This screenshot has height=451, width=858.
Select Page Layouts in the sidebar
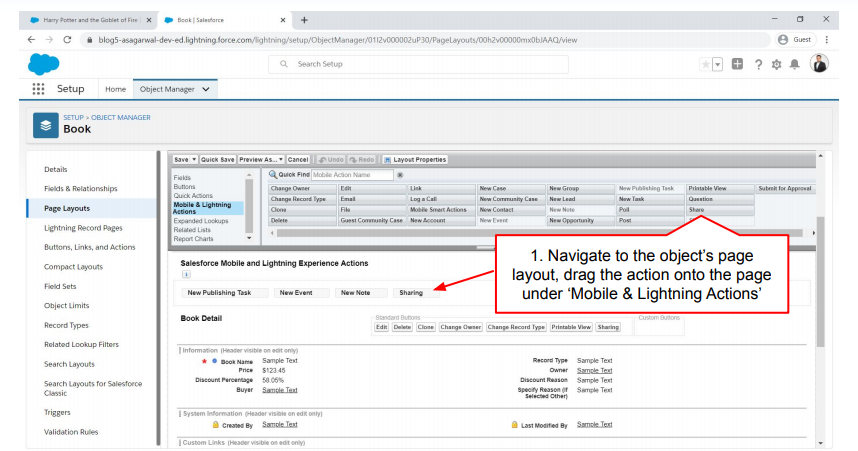67,209
